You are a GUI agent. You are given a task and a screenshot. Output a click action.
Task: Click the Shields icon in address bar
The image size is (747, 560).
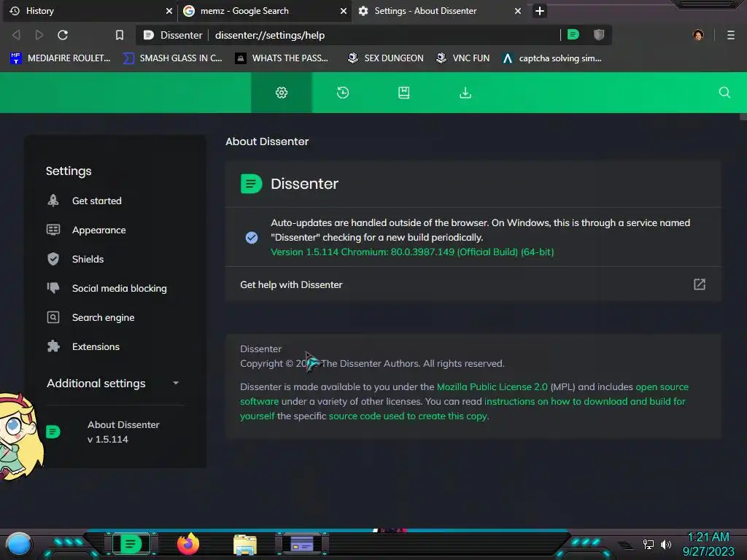click(x=599, y=34)
